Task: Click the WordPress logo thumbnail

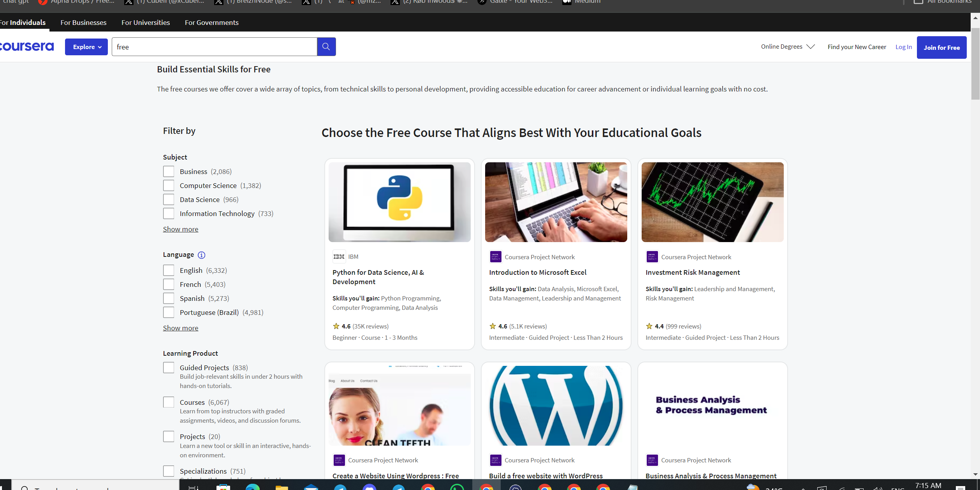Action: click(x=556, y=406)
